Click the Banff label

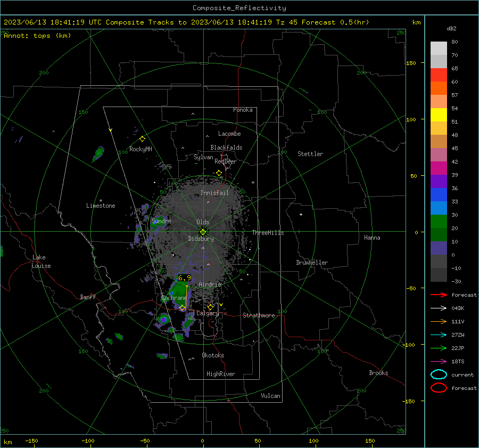tap(88, 297)
